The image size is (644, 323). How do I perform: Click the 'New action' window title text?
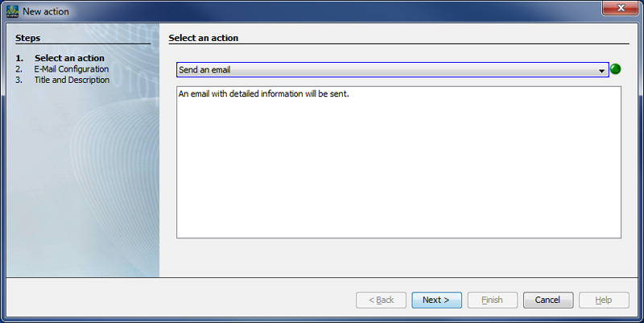coord(46,11)
